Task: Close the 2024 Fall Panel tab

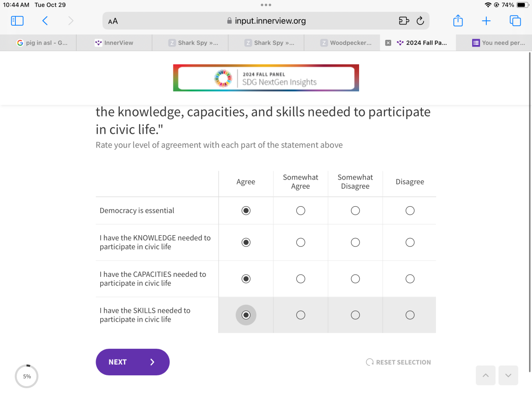Action: click(x=388, y=43)
